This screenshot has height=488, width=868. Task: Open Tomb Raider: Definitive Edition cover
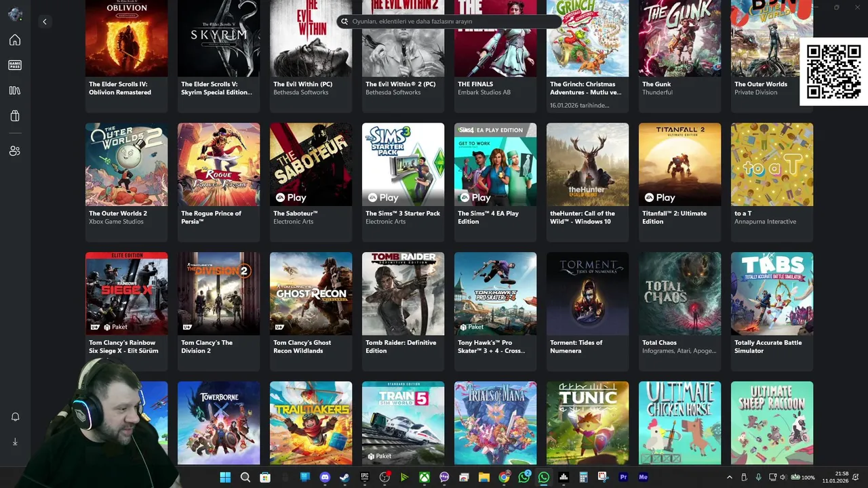coord(403,293)
